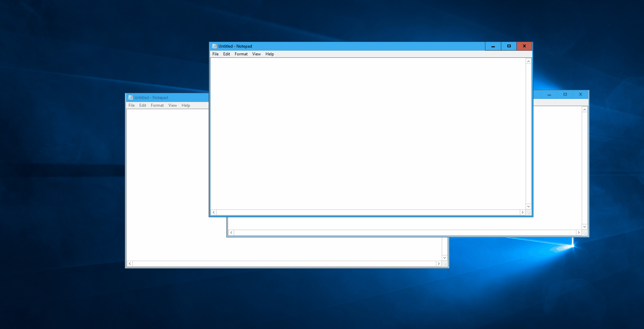Click the up scroll arrow of the front Notepad
644x329 pixels.
click(x=528, y=61)
